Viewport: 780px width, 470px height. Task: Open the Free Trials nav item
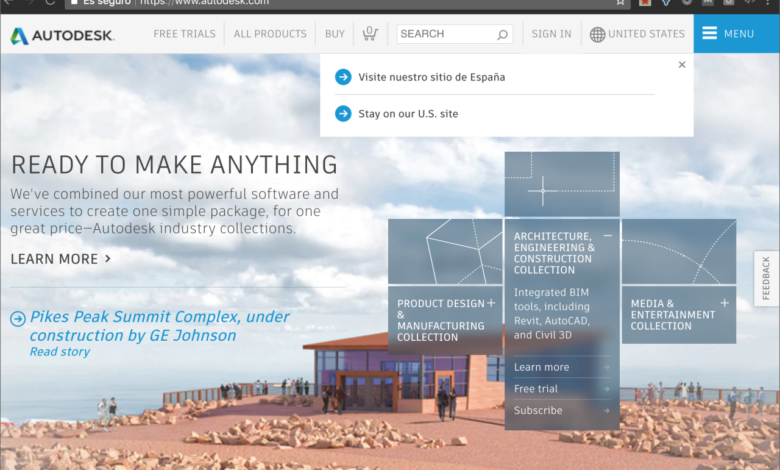tap(184, 34)
